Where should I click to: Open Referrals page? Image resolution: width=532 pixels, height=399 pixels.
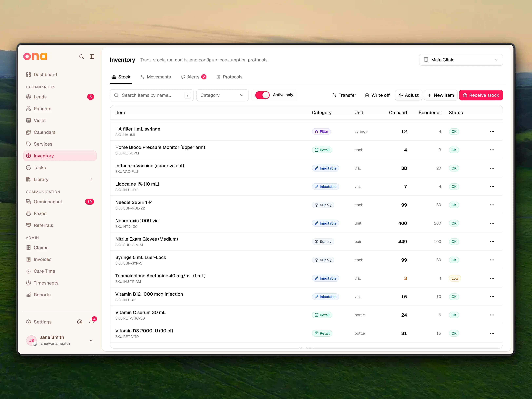pos(60,225)
